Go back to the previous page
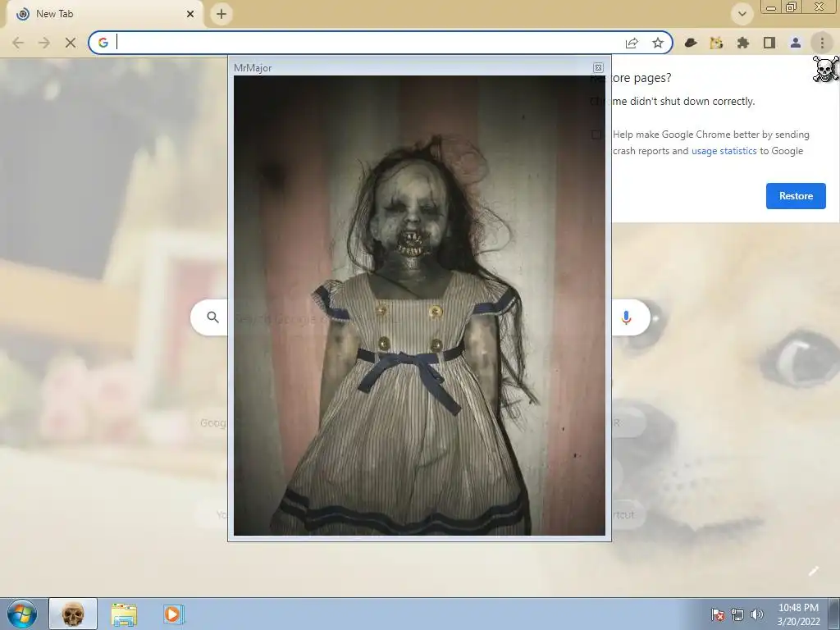Screen dimensions: 840x630 point(18,43)
